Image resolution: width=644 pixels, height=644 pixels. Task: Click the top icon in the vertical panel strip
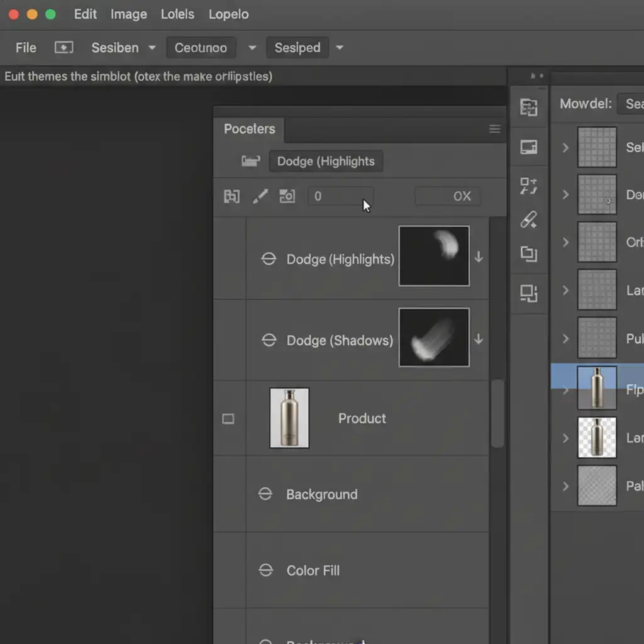tap(529, 108)
